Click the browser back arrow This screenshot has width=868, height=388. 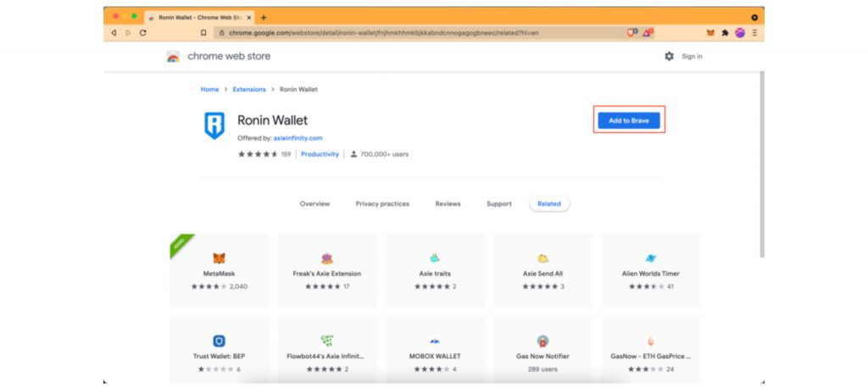(114, 33)
